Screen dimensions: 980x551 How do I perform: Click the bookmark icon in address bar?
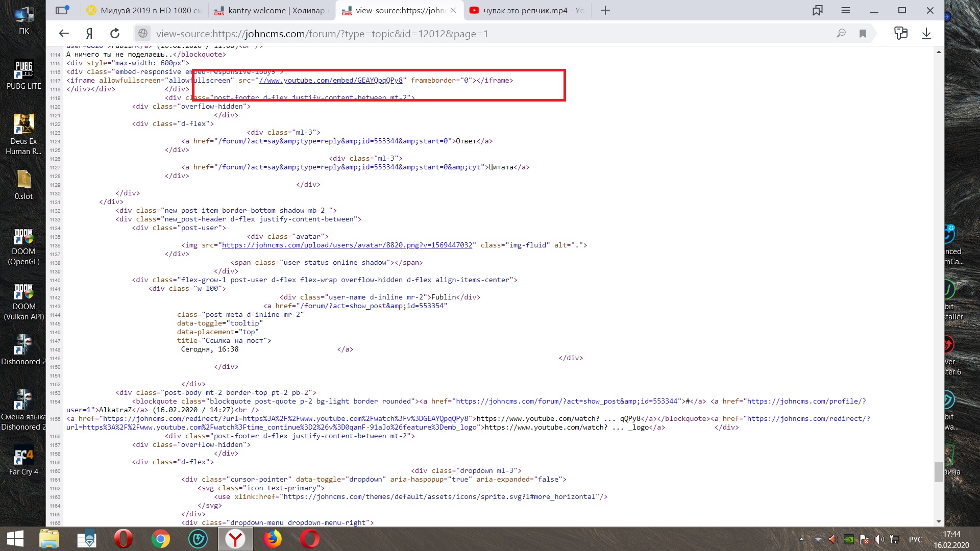(x=863, y=34)
